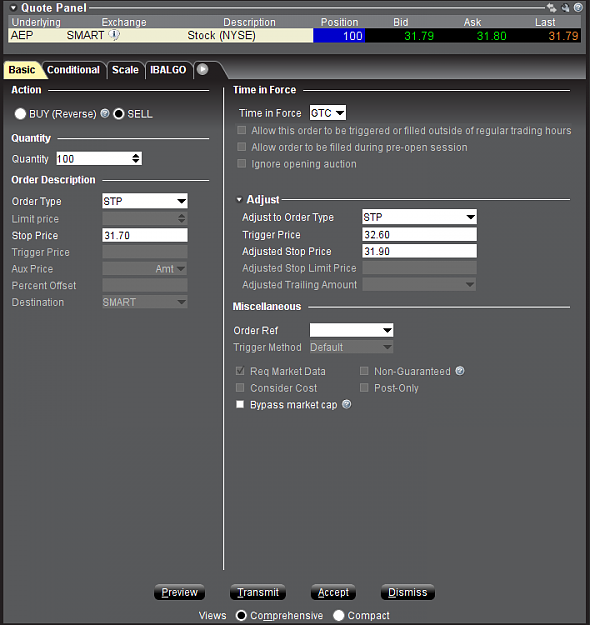590x625 pixels.
Task: Click the Exchange column header
Action: pos(124,22)
